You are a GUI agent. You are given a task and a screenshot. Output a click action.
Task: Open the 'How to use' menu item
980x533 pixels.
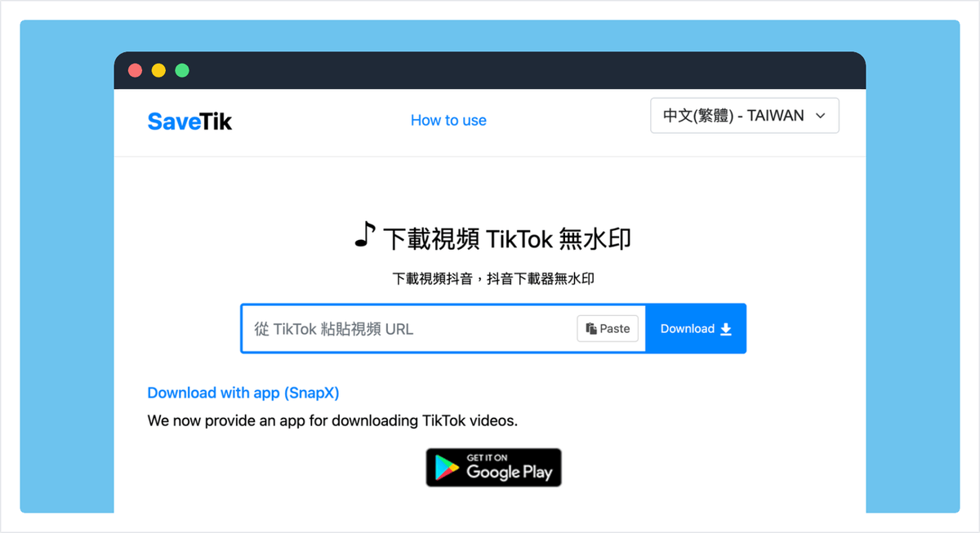pyautogui.click(x=448, y=120)
